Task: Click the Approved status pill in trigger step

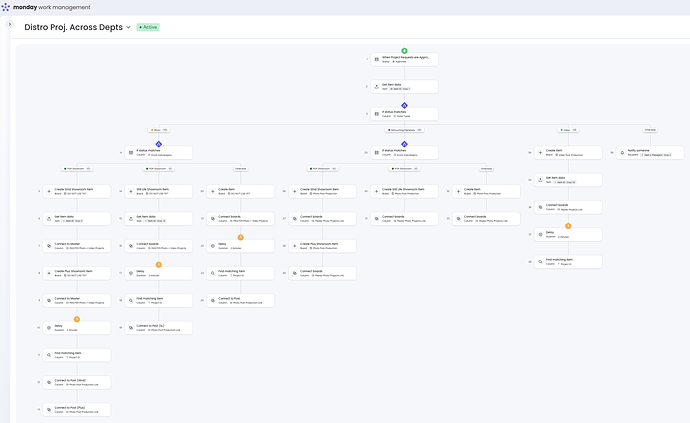Action: pyautogui.click(x=400, y=62)
